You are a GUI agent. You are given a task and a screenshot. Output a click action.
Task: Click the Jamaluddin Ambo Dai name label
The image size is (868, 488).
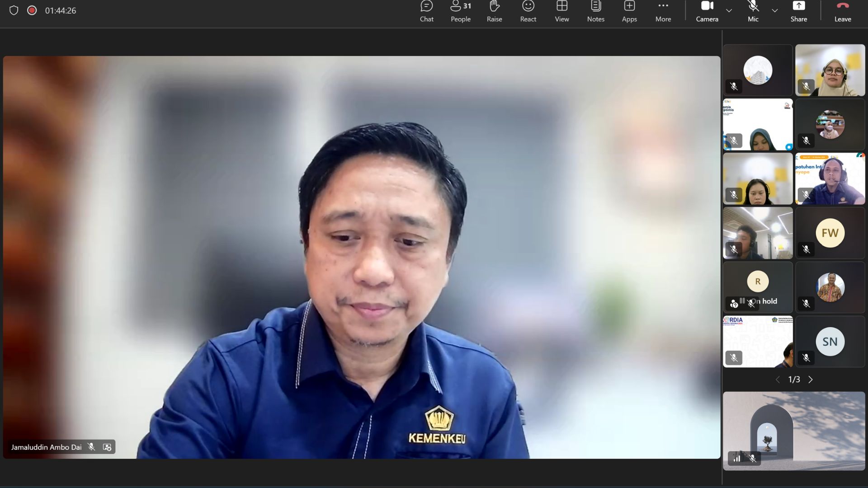tap(46, 447)
